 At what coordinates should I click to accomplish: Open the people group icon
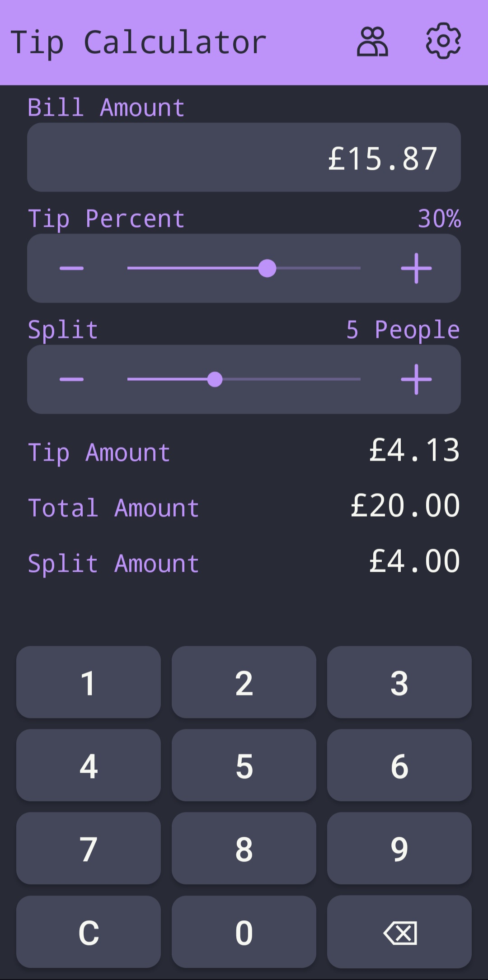372,42
